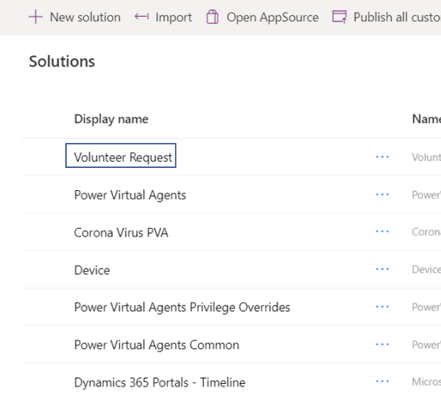The height and width of the screenshot is (397, 441).
Task: Click the New solution plus icon
Action: 36,17
